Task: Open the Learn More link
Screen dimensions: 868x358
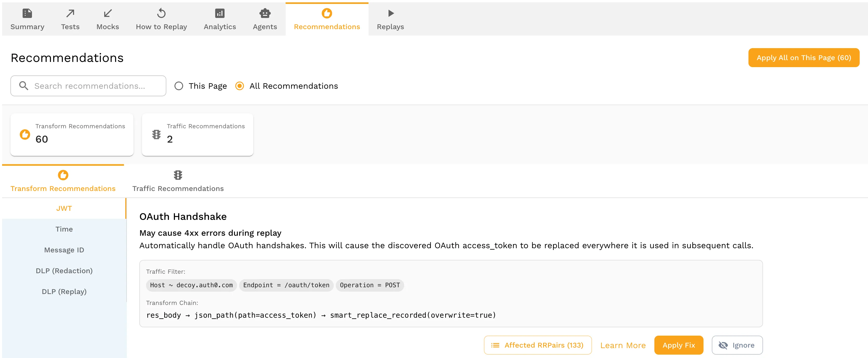Action: (x=623, y=345)
